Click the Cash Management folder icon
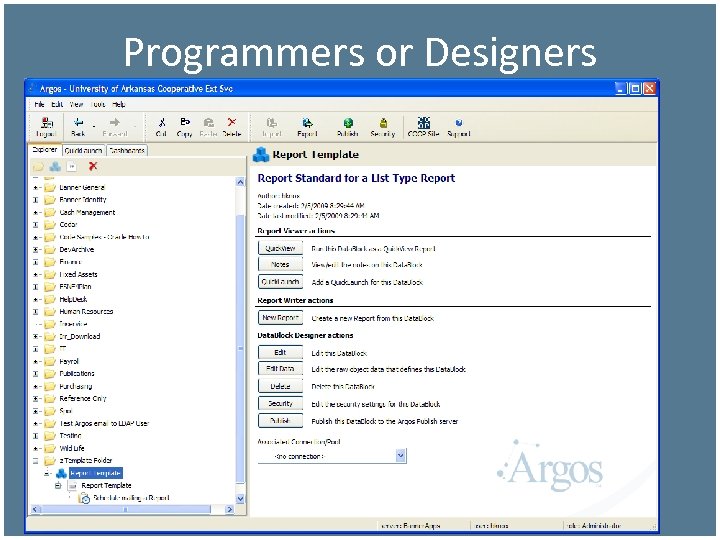 [50, 213]
